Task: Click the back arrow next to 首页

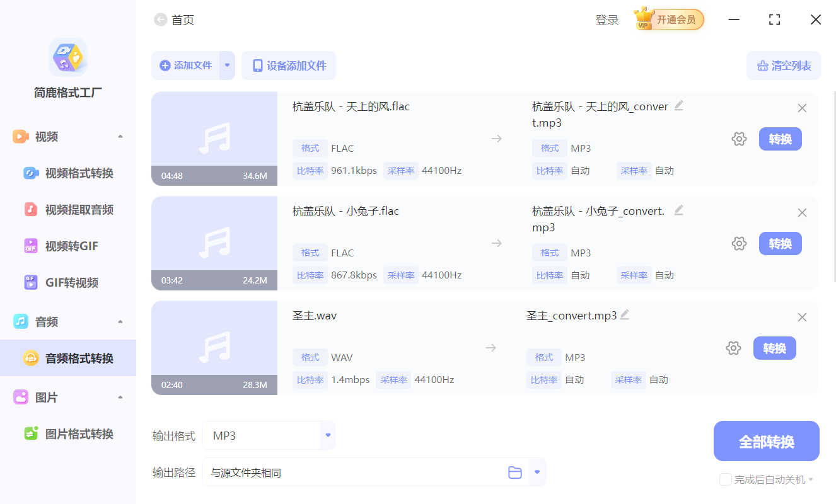Action: pos(160,20)
